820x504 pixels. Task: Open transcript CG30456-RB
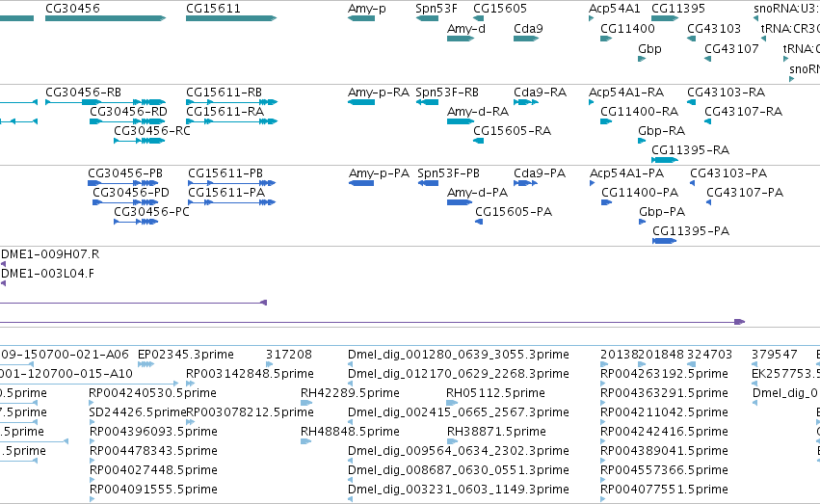coord(83,93)
